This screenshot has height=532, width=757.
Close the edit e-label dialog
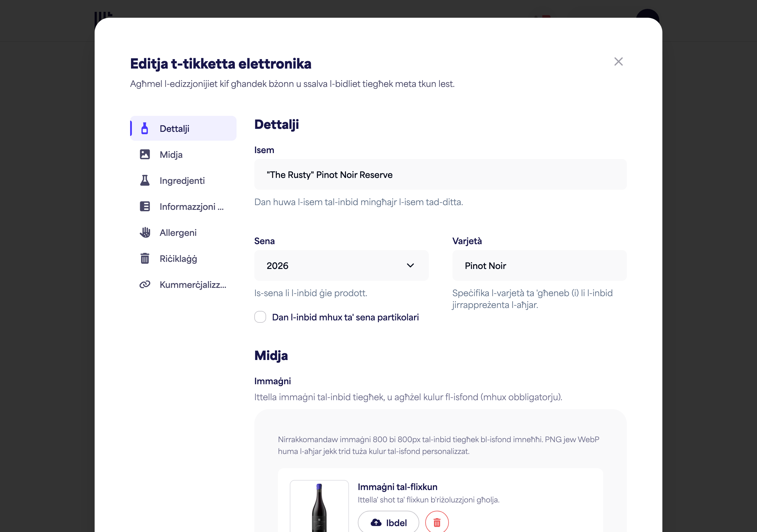coord(619,62)
